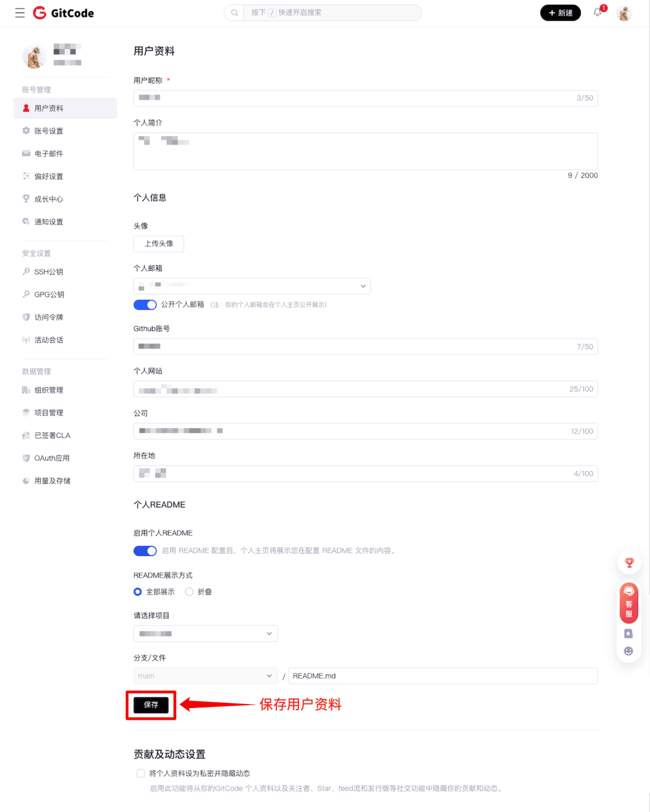Viewport: 650px width, 812px height.
Task: Open the 客服 customer service widget
Action: point(629,602)
